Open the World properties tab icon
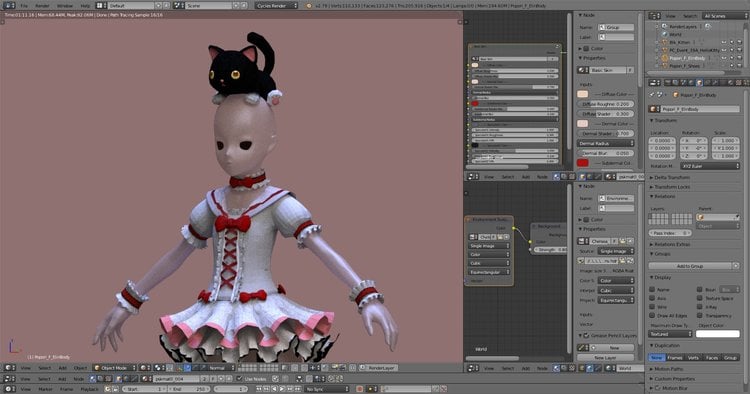 (x=691, y=83)
